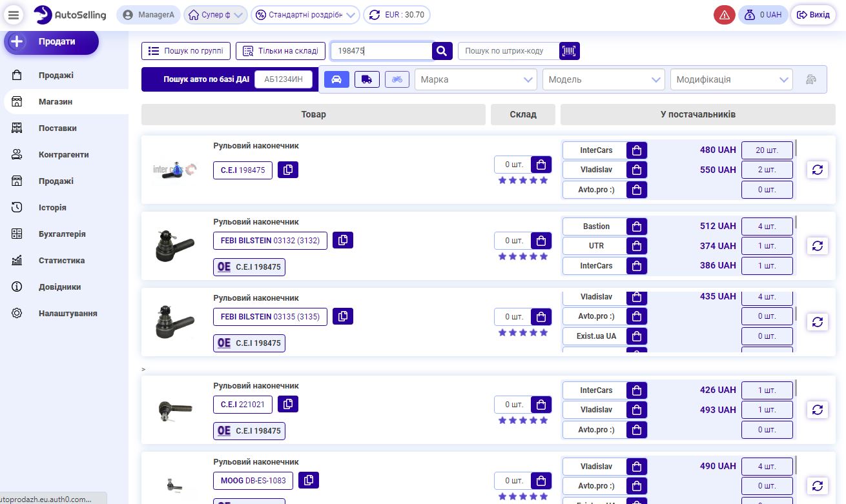Buy from Vladislav at 493 UAH
Image resolution: width=846 pixels, height=504 pixels.
(x=637, y=410)
